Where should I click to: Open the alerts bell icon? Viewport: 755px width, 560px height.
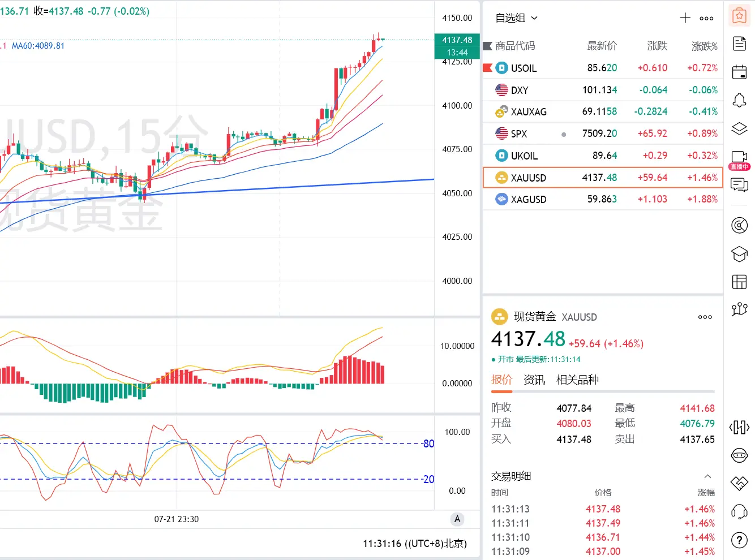(739, 101)
